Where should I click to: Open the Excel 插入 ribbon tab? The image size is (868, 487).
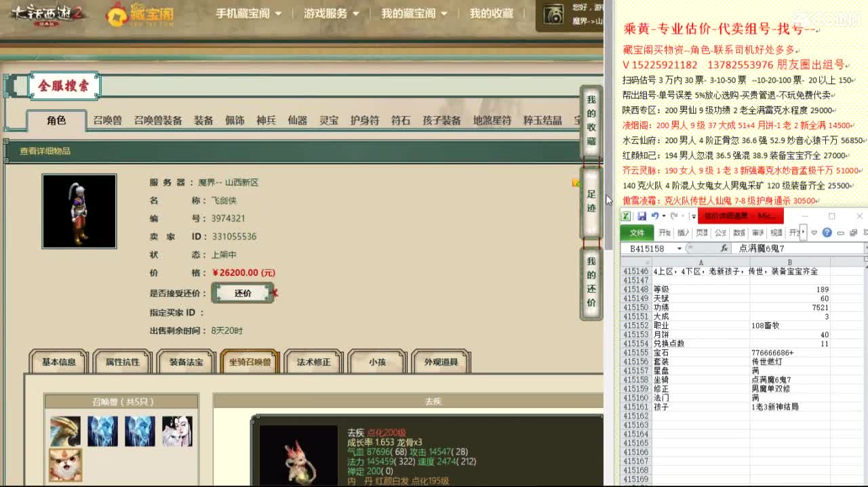684,233
